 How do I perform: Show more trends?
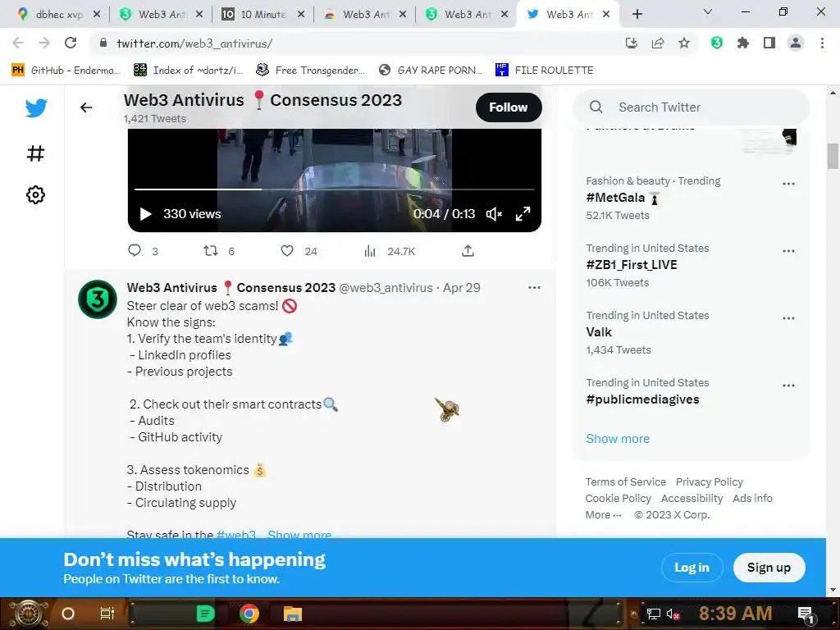click(618, 439)
